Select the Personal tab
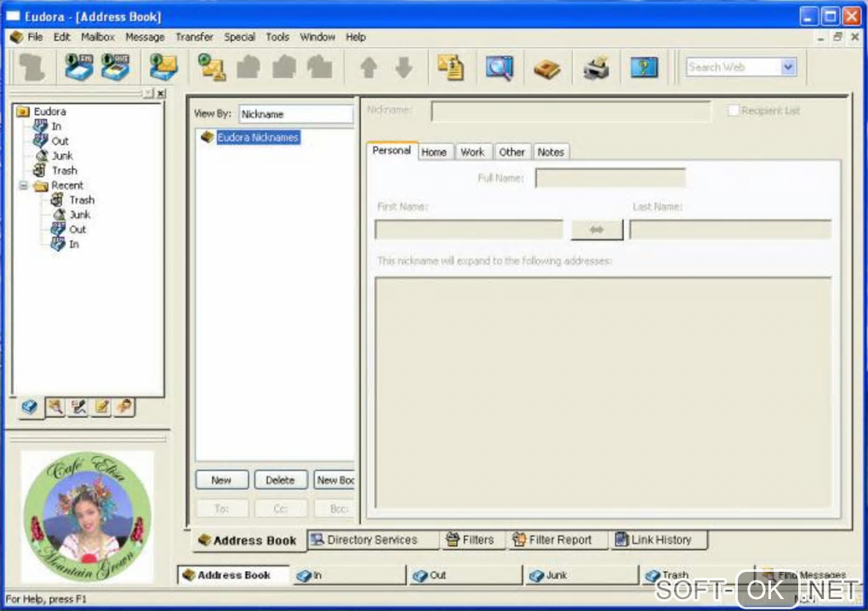The width and height of the screenshot is (868, 611). click(391, 151)
